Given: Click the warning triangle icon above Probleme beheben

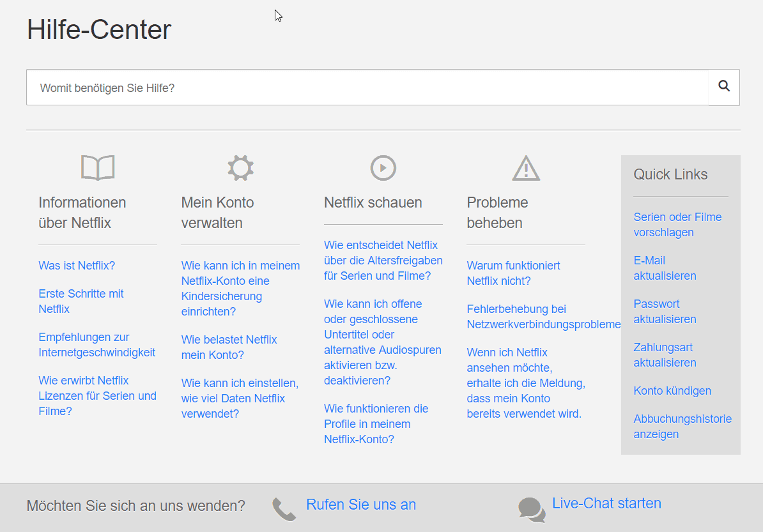Looking at the screenshot, I should (x=526, y=168).
